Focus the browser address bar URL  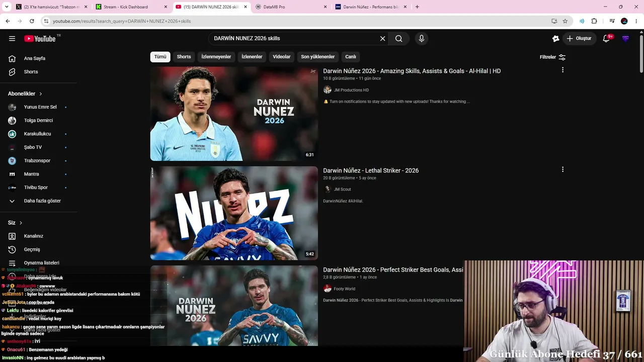122,21
